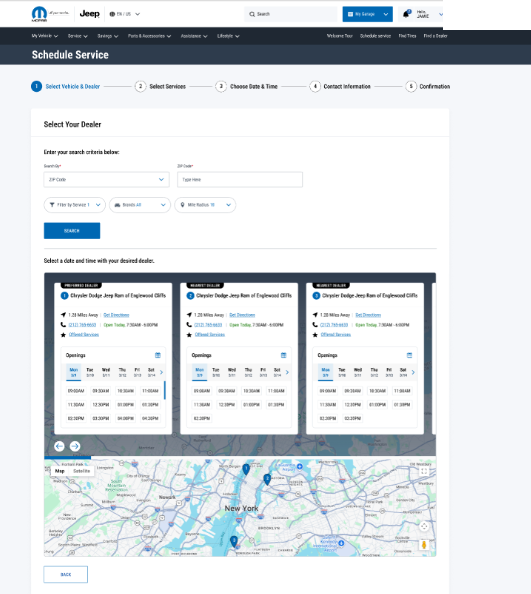Expand the Lifestyle menu
This screenshot has height=594, width=531.
[228, 36]
